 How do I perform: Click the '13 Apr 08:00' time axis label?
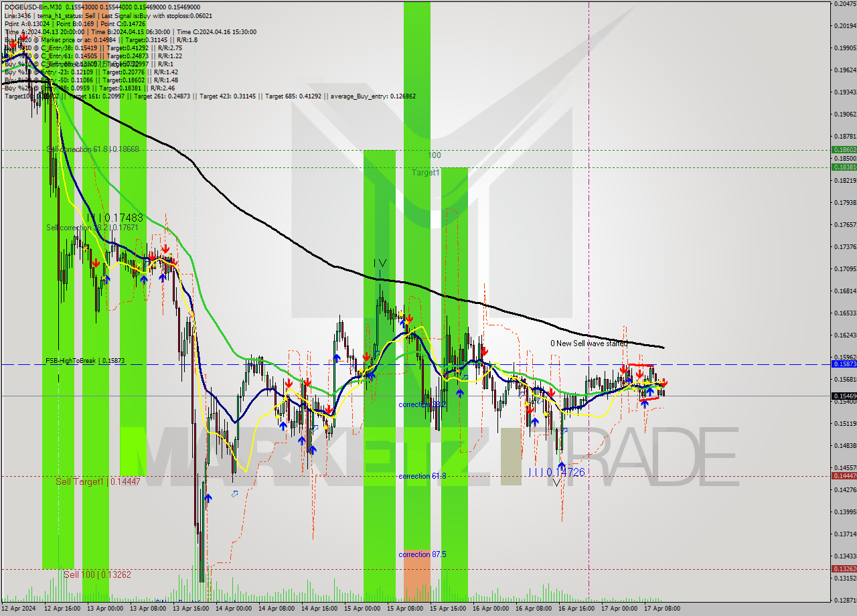pyautogui.click(x=148, y=609)
